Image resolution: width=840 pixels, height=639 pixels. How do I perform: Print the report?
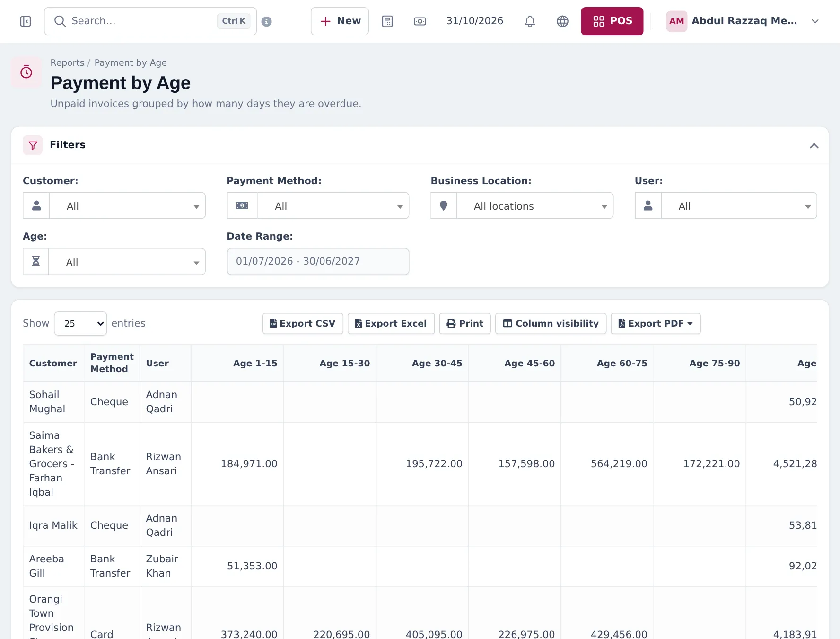tap(465, 323)
